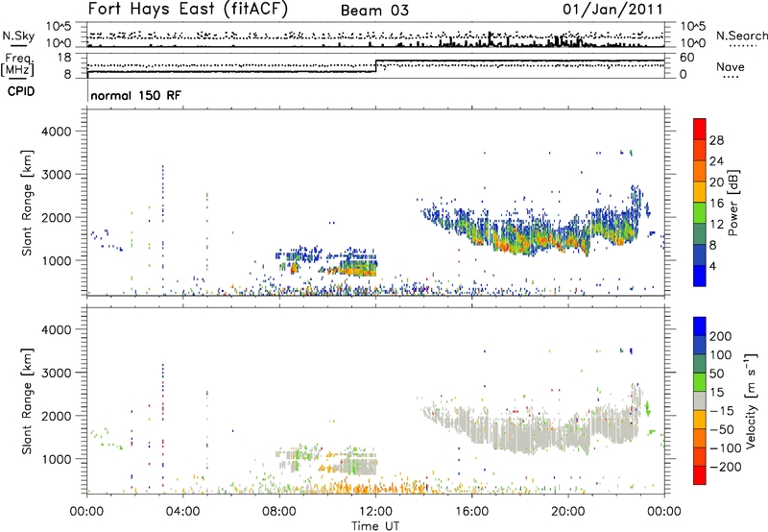Click the "-50" velocity colorbar label
The height and width of the screenshot is (532, 768).
722,429
